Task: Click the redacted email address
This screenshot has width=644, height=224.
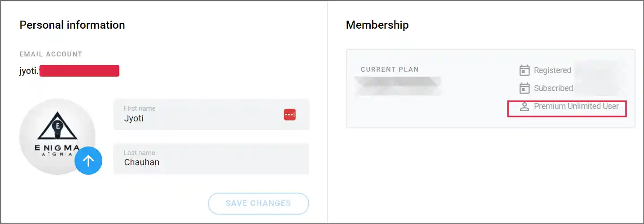Action: (x=79, y=71)
